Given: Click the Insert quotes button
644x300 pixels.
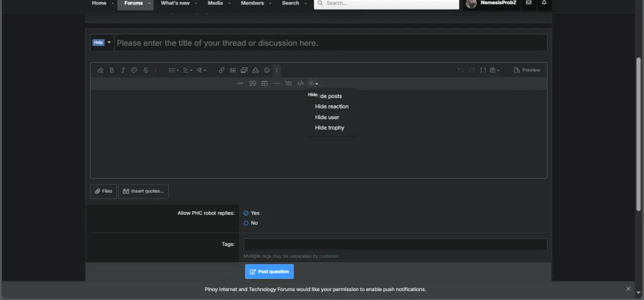Looking at the screenshot, I should click(x=143, y=191).
